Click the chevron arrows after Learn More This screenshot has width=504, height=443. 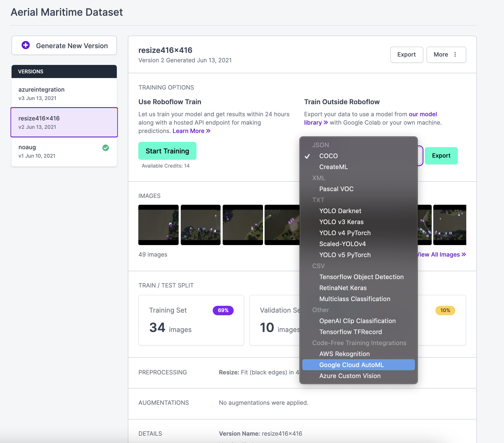pyautogui.click(x=208, y=131)
